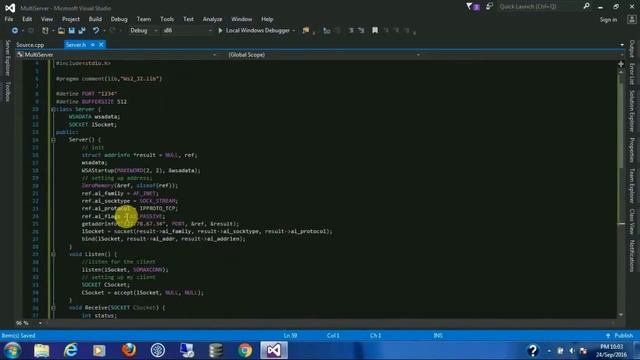Open the Tools menu

(167, 19)
